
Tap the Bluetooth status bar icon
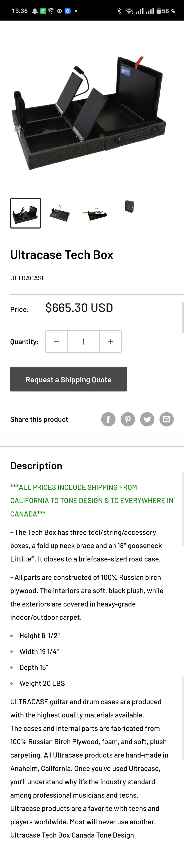(x=119, y=11)
